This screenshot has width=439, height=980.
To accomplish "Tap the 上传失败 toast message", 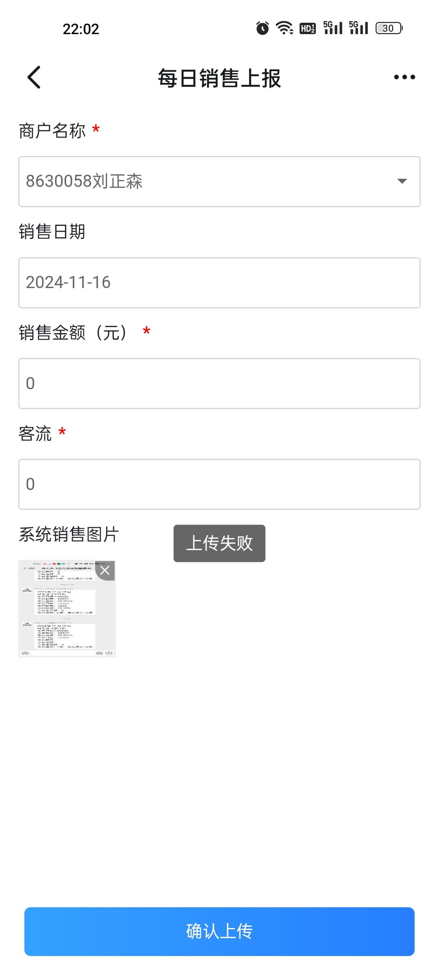I will [219, 543].
